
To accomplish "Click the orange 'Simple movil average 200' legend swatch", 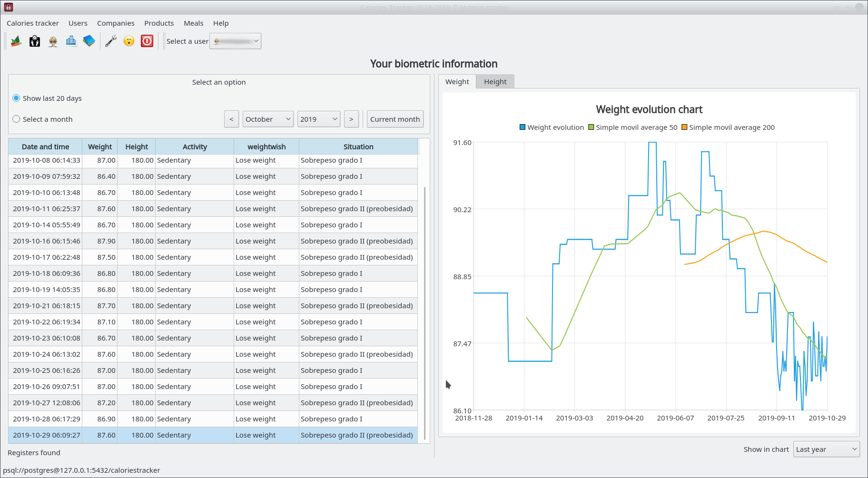I will pos(684,127).
